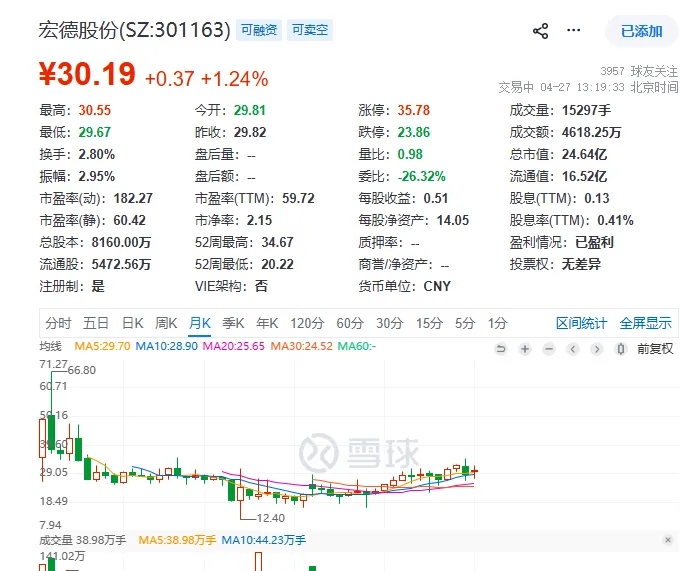The image size is (680, 571).
Task: Switch to 15分 chart tab
Action: tap(429, 323)
